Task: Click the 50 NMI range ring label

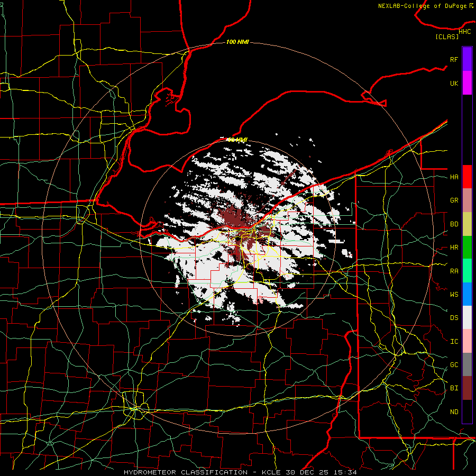Action: pos(237,140)
